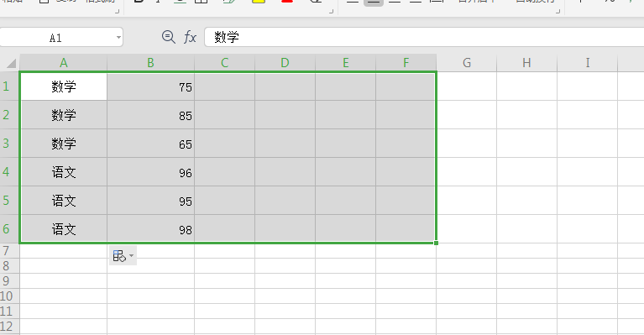Image resolution: width=644 pixels, height=335 pixels.
Task: Click the cell with value 96
Action: 151,171
